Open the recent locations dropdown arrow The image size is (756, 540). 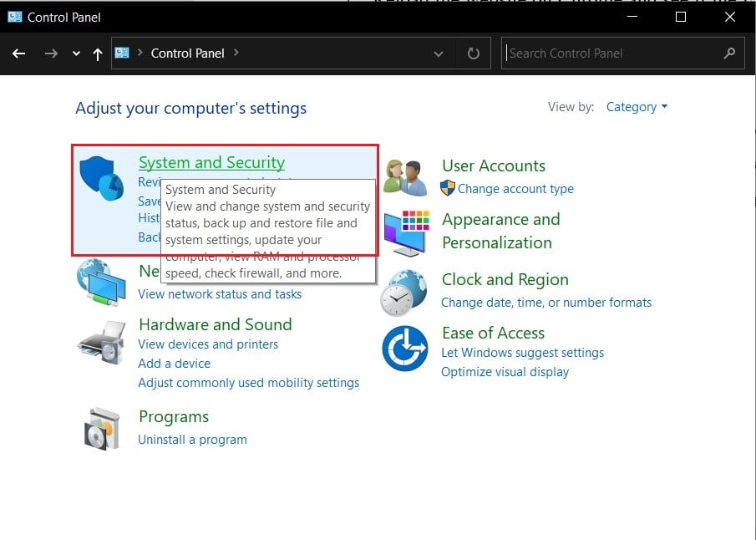(x=76, y=53)
